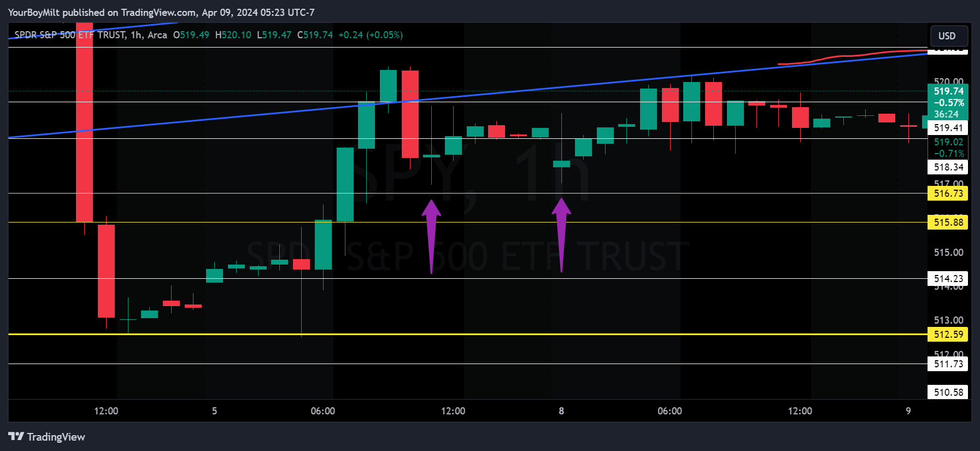980x451 pixels.
Task: Click the open value O519.49 in header
Action: tap(191, 35)
